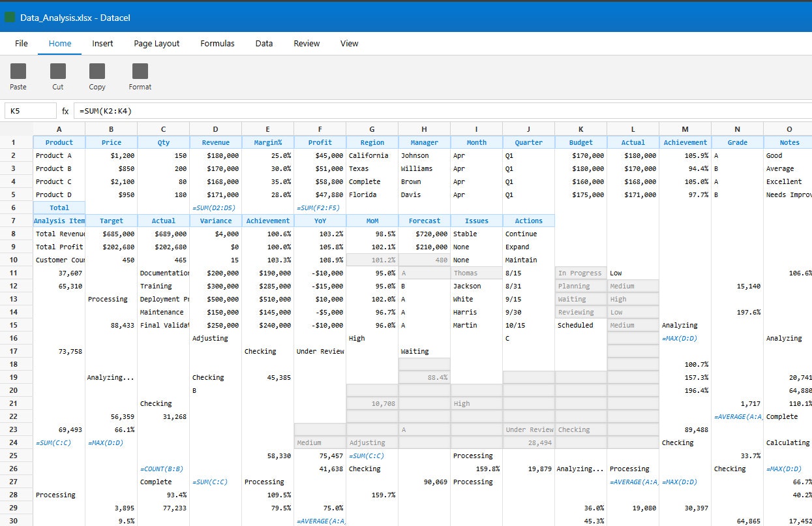Click cell containing Product A
The width and height of the screenshot is (812, 526).
[x=59, y=155]
